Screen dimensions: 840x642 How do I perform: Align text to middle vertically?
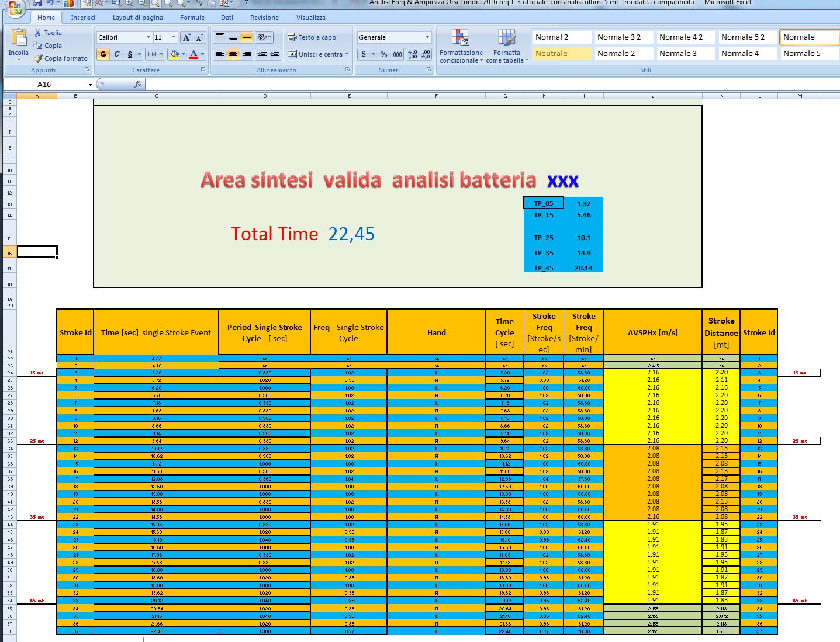[233, 37]
